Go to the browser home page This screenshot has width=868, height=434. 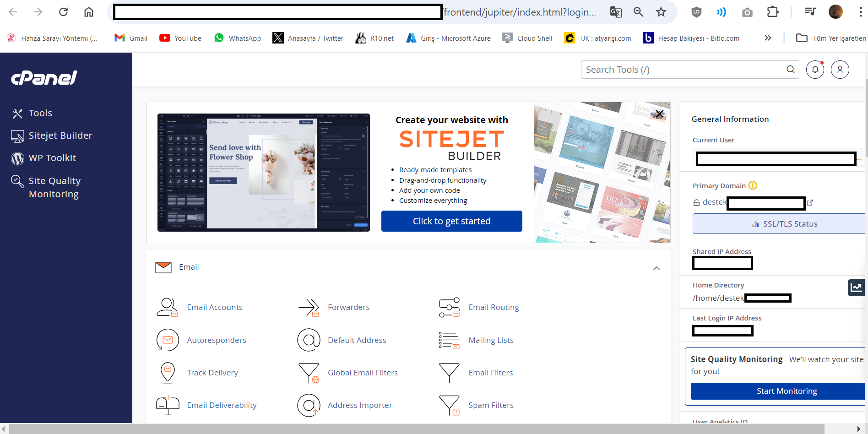coord(89,12)
